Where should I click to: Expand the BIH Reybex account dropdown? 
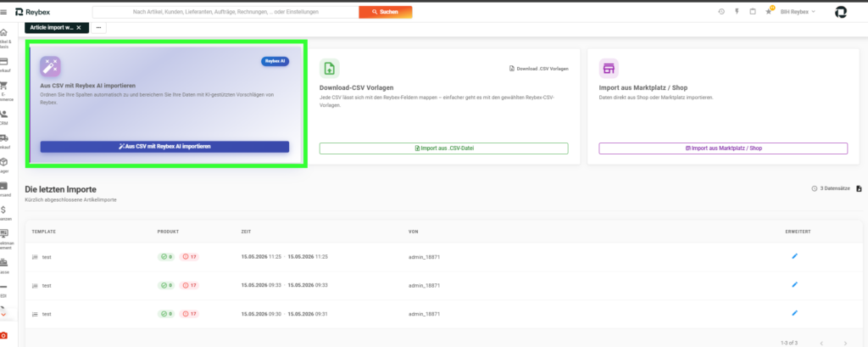(x=798, y=12)
